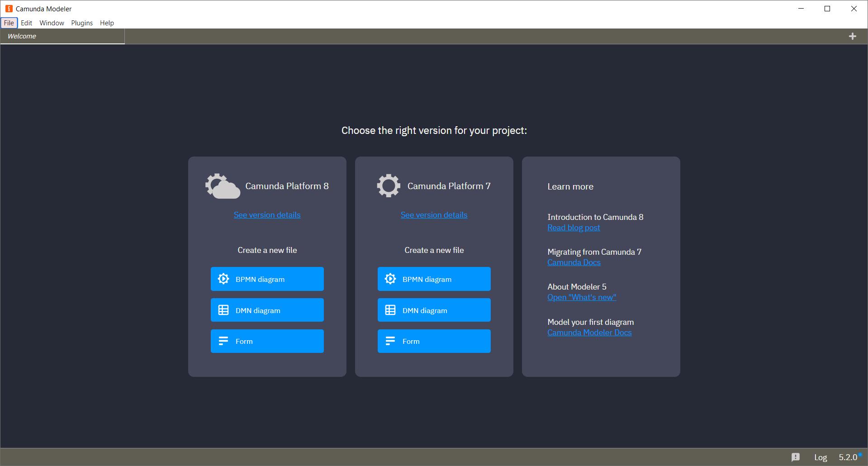Screen dimensions: 868x466
Task: Open the Edit menu
Action: (x=26, y=23)
